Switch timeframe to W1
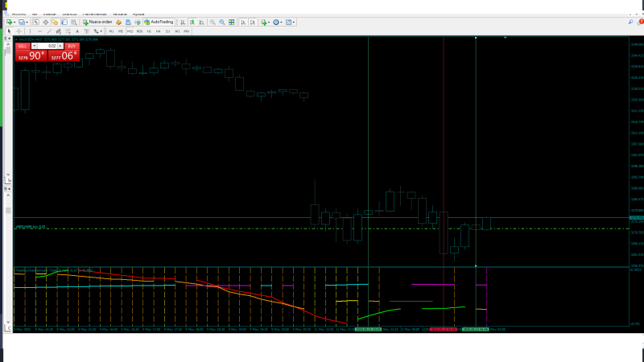 coord(177,31)
